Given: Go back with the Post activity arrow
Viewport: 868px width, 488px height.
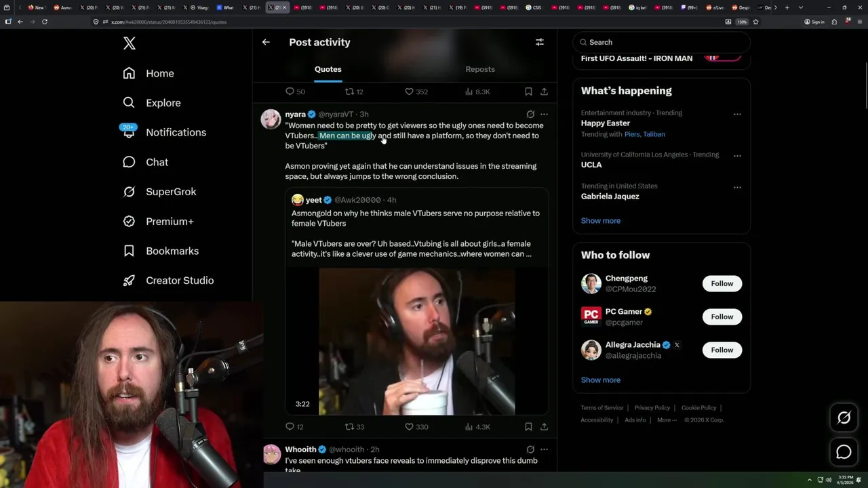Looking at the screenshot, I should pos(266,42).
